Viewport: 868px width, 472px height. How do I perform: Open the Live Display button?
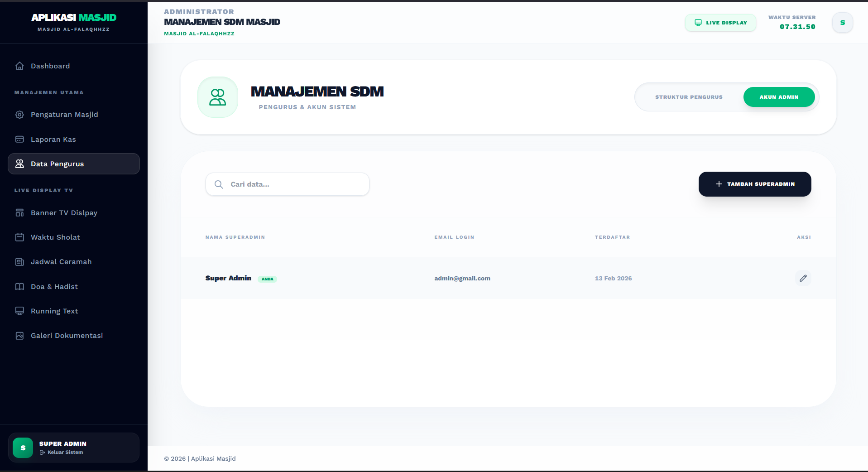[x=720, y=23]
